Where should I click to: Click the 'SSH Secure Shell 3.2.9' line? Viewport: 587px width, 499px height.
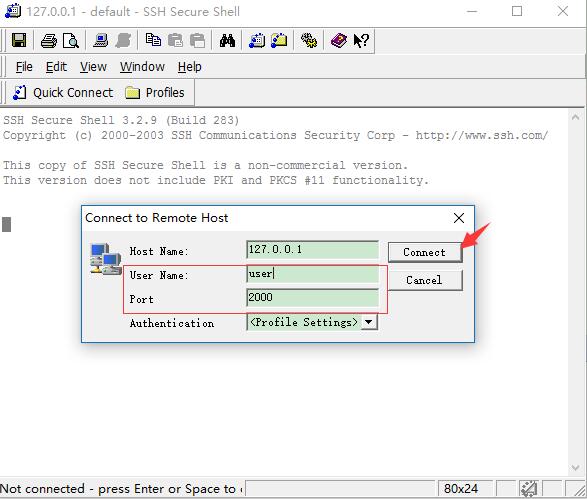click(x=121, y=120)
